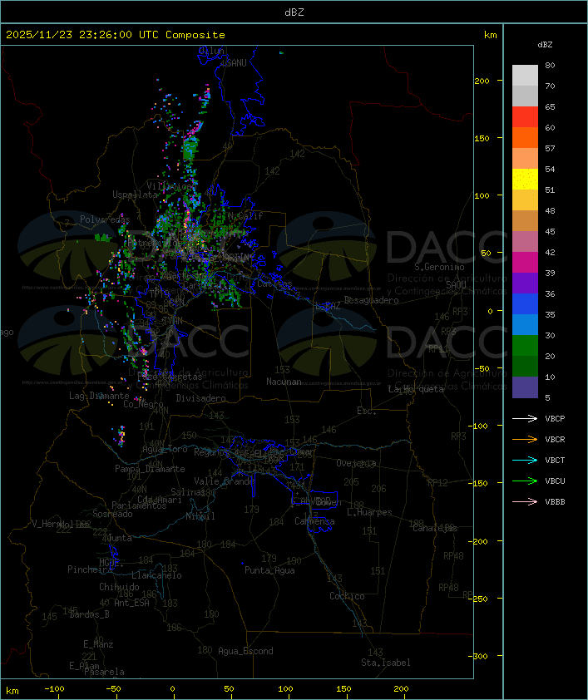588x700 pixels.
Task: Click the Desaguadero place label
Action: tap(371, 300)
